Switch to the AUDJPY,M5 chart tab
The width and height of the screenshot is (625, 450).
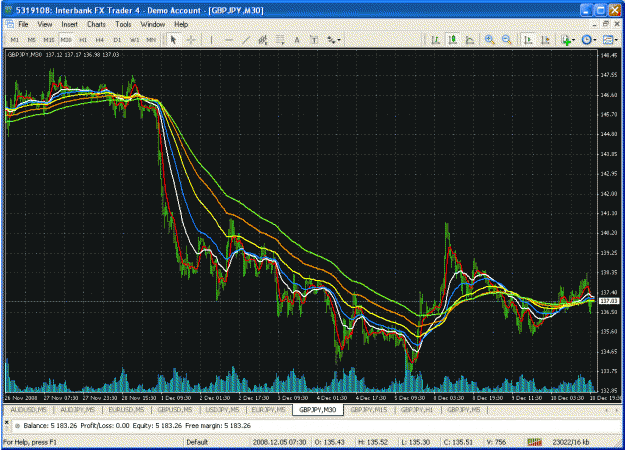click(78, 410)
